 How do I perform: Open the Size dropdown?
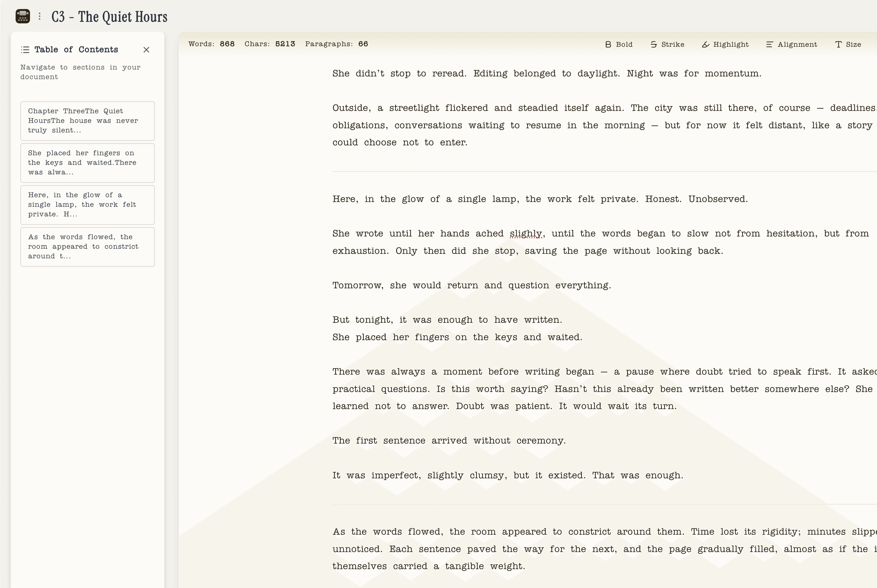coord(848,44)
